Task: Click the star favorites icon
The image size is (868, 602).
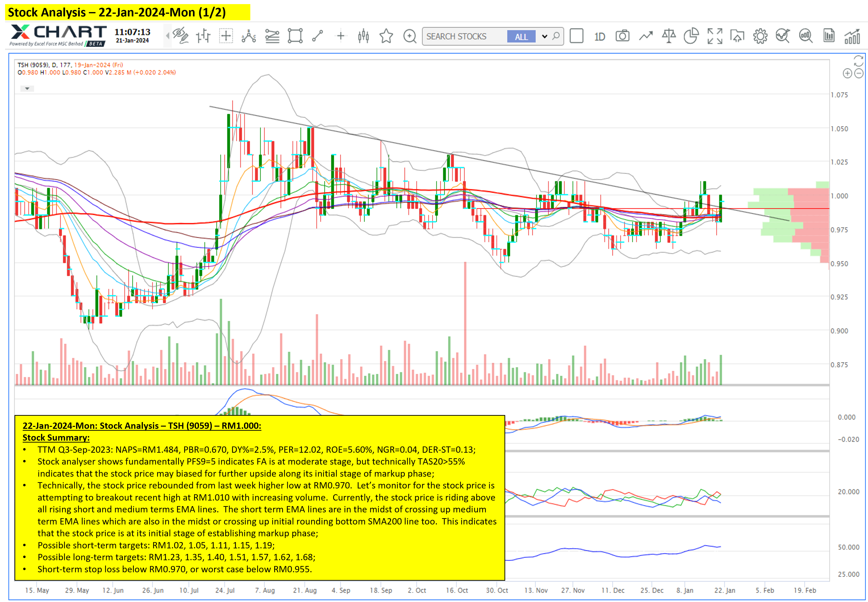Action: [386, 36]
